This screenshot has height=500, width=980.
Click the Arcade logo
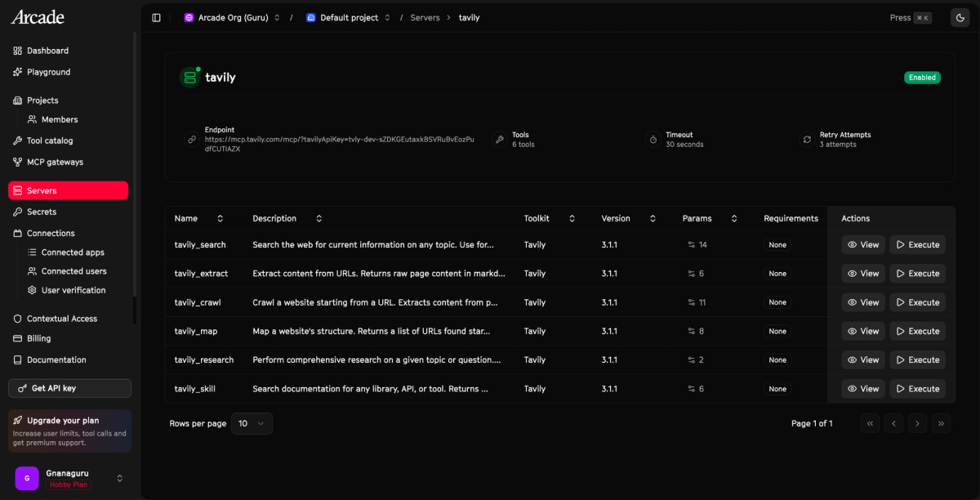click(x=38, y=17)
